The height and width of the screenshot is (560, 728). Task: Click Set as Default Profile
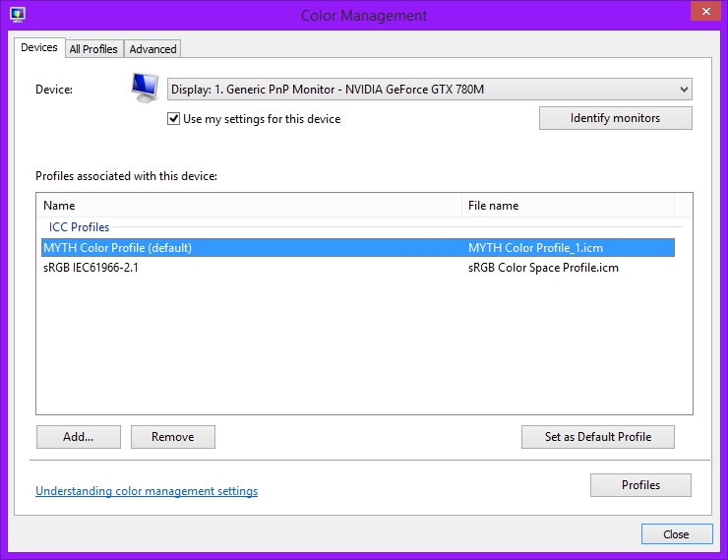(x=598, y=437)
